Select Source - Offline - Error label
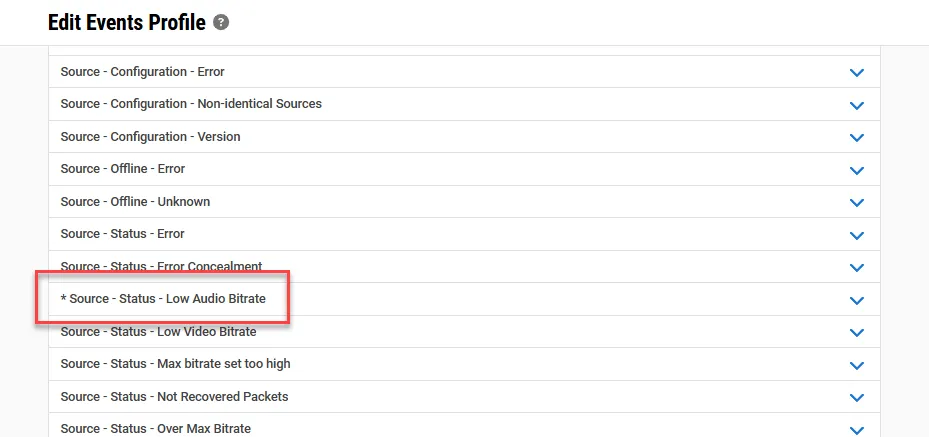The height and width of the screenshot is (437, 929). (x=123, y=169)
